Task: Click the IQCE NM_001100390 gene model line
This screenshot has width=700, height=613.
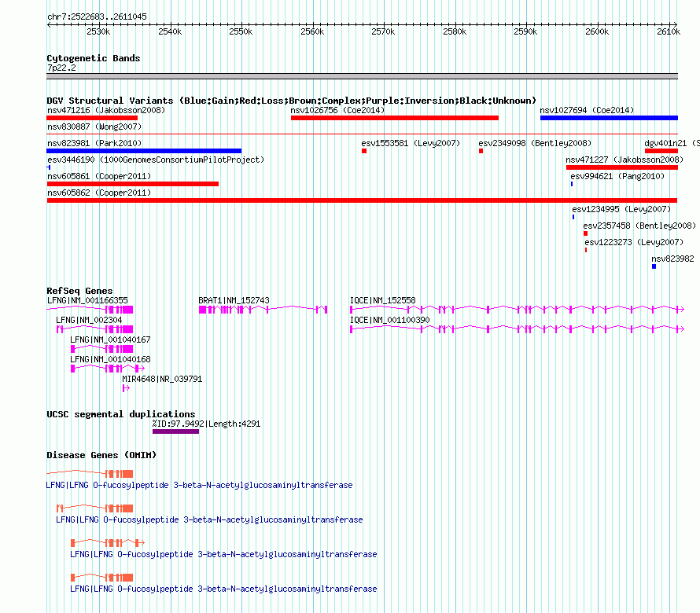Action: pos(517,329)
